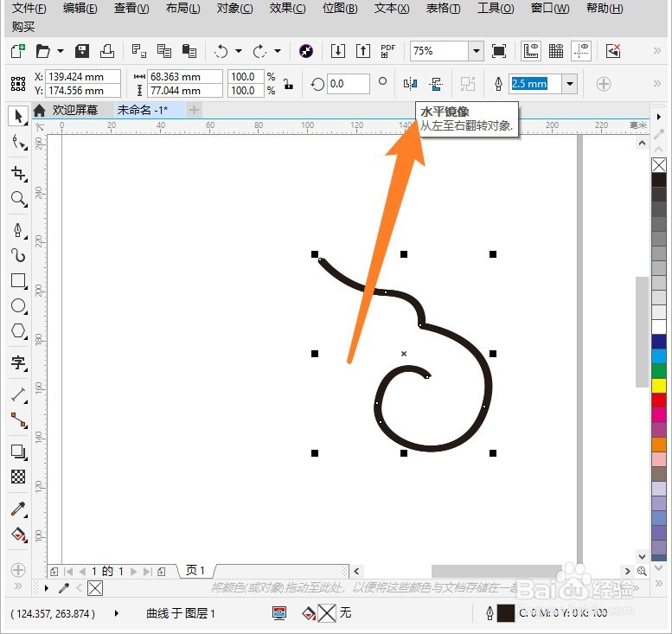This screenshot has height=634, width=672.
Task: Click the Mirror vertically icon
Action: click(x=436, y=84)
